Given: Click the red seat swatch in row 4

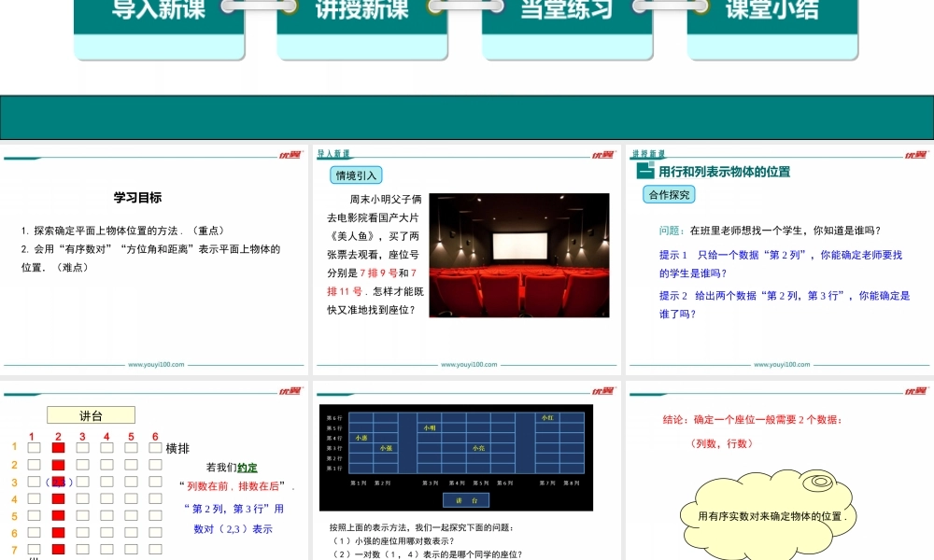Looking at the screenshot, I should (58, 498).
